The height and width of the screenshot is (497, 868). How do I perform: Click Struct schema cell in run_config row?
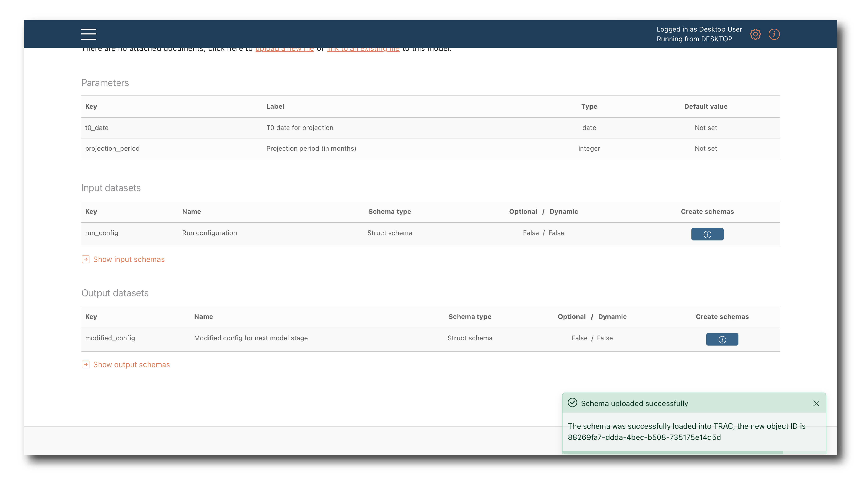tap(389, 233)
